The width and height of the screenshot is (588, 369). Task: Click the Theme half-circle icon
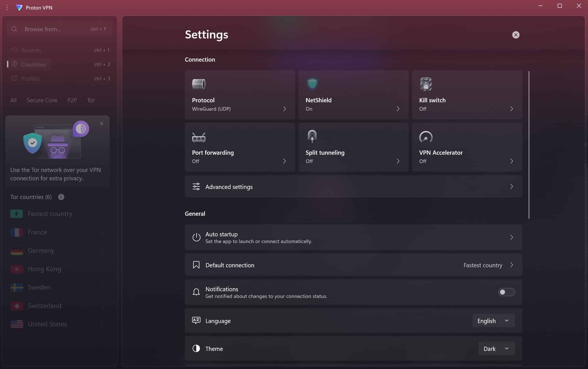coord(196,348)
